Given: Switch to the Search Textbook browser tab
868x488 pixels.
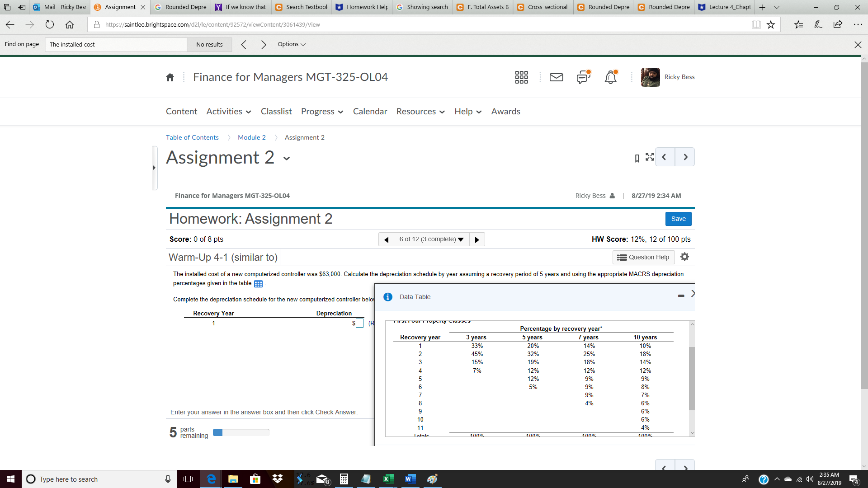Looking at the screenshot, I should coord(302,7).
